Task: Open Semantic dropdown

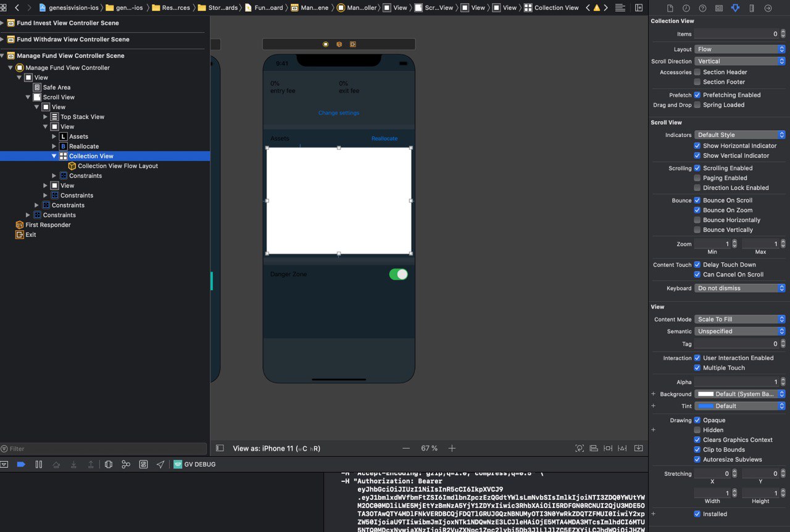Action: click(x=740, y=331)
